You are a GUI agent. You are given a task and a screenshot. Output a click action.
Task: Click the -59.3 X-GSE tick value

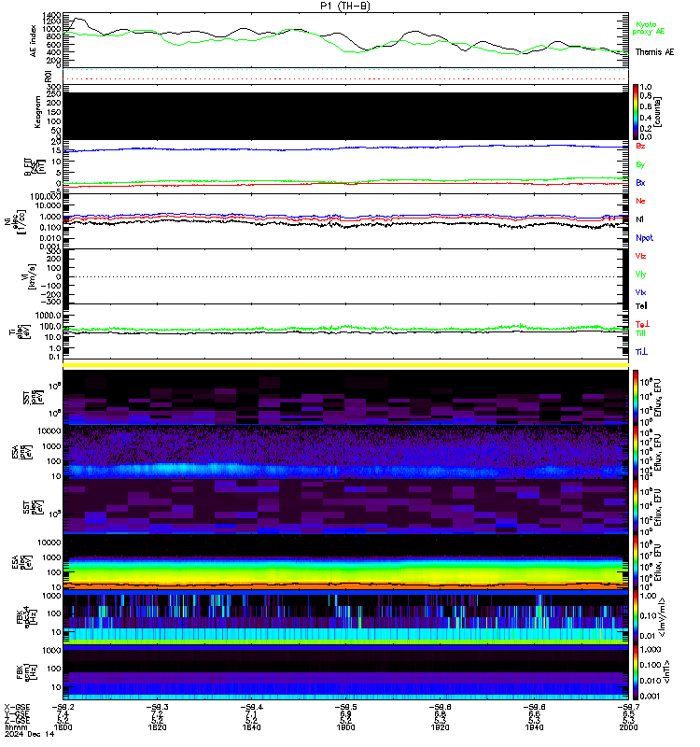[x=157, y=708]
